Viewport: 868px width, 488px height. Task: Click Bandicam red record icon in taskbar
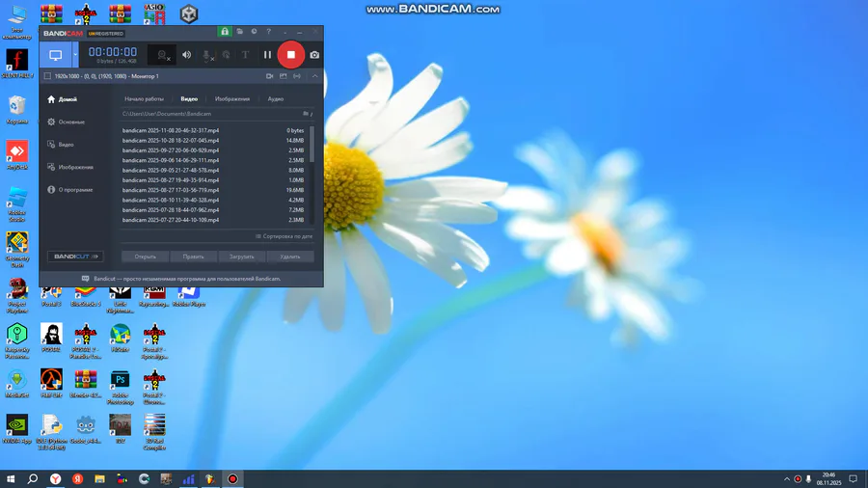[232, 479]
